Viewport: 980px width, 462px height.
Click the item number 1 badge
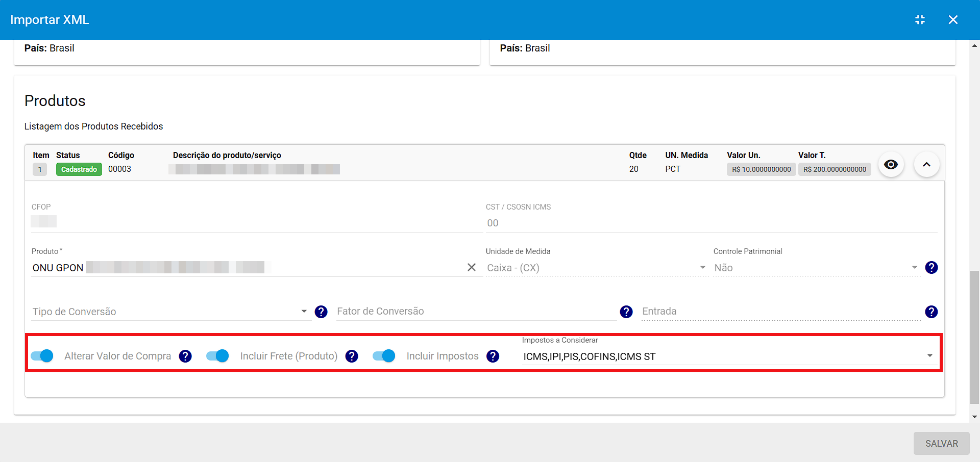pos(40,169)
